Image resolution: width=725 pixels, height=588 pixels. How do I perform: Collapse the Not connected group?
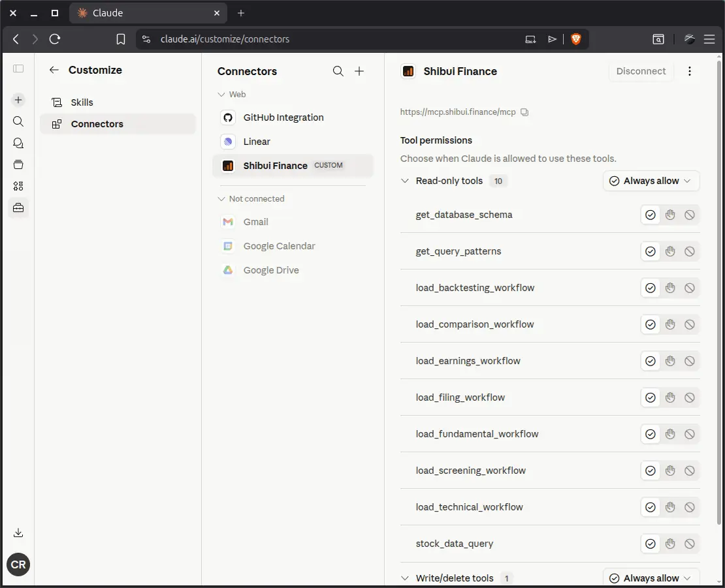[x=221, y=198]
